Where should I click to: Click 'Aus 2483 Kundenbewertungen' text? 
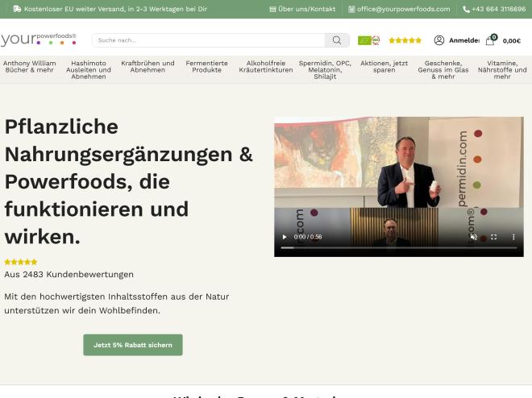(69, 274)
